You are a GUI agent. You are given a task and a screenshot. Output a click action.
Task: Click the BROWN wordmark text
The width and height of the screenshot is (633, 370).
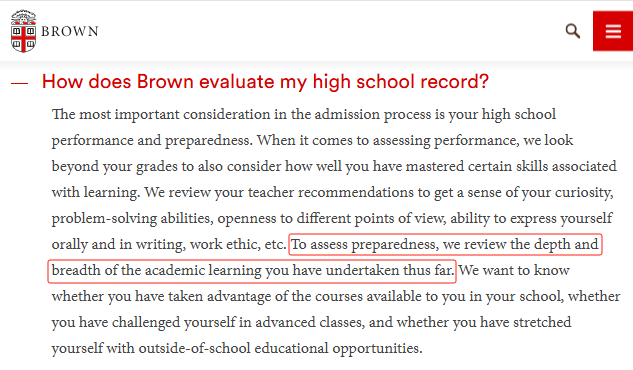coord(70,31)
